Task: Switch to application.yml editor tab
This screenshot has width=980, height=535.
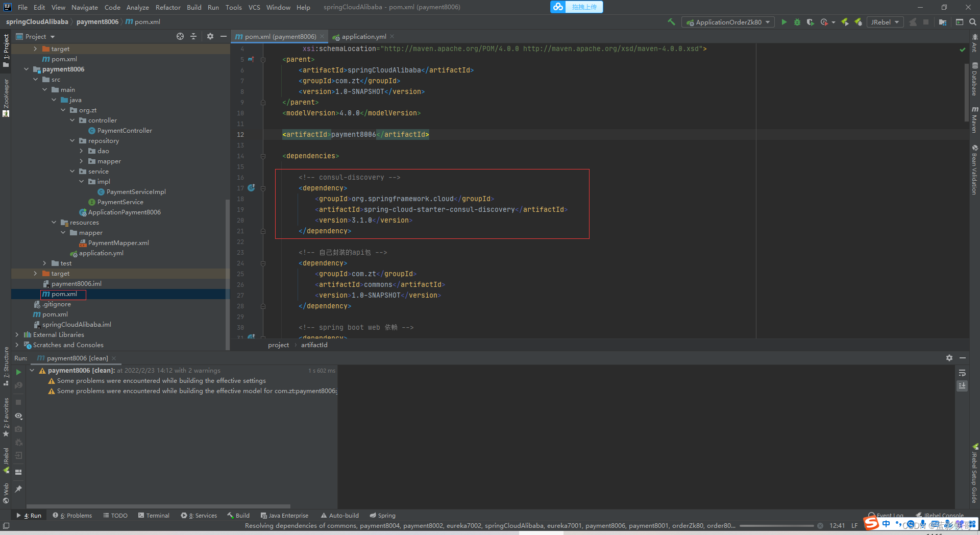Action: point(363,36)
